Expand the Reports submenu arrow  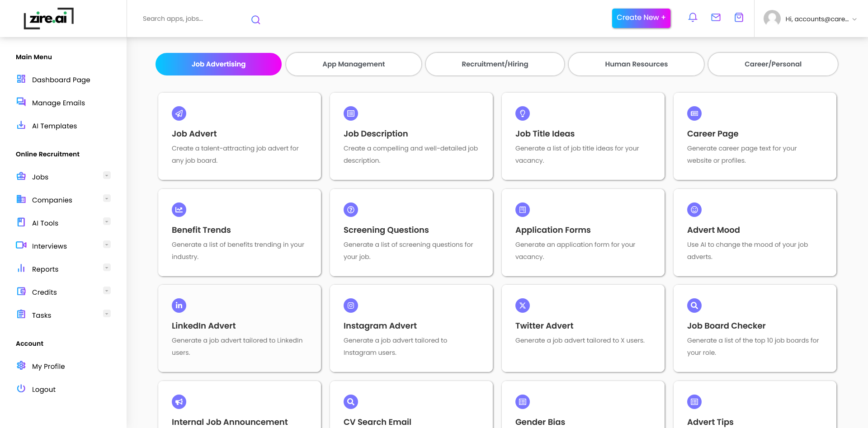[107, 268]
